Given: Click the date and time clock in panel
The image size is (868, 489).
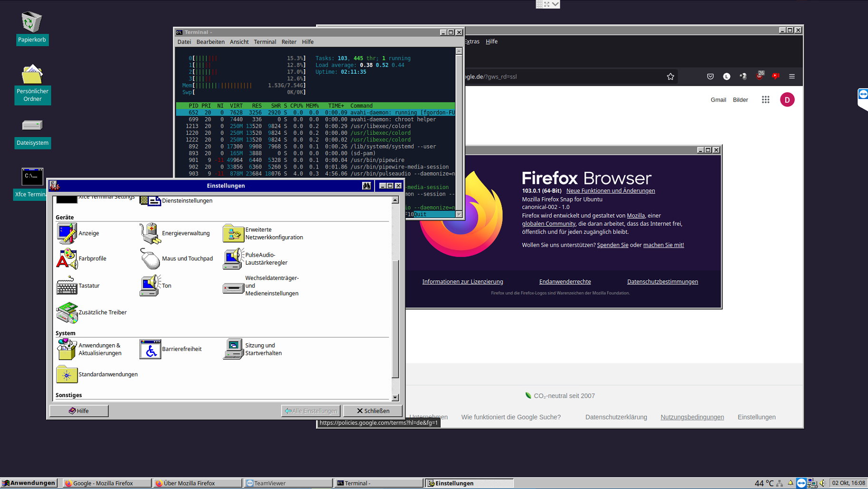Looking at the screenshot, I should click(x=848, y=483).
